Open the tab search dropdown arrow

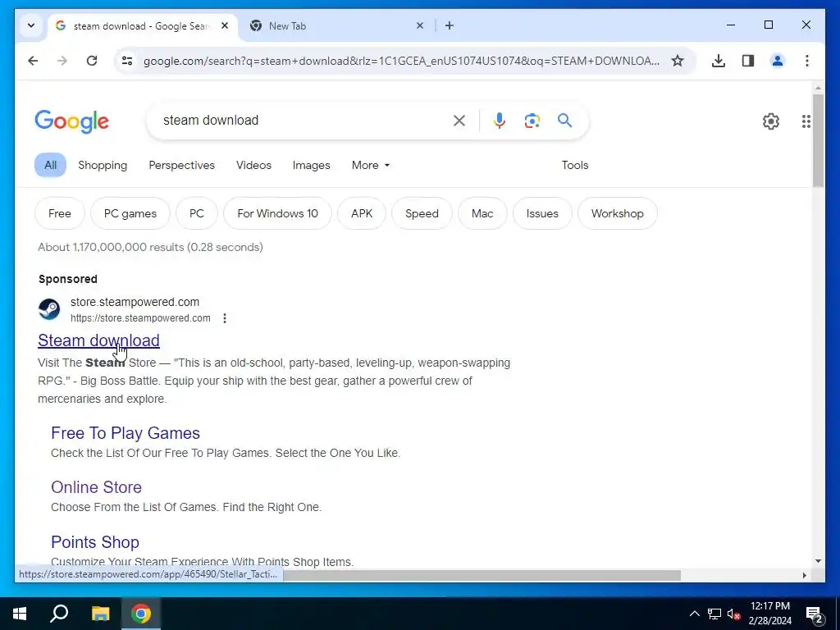pyautogui.click(x=31, y=25)
